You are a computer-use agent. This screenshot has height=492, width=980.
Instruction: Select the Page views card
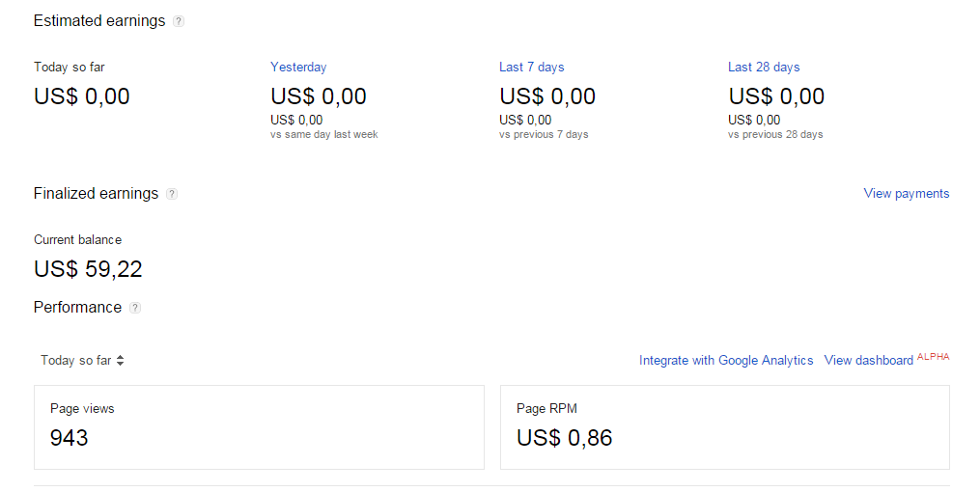pos(259,427)
